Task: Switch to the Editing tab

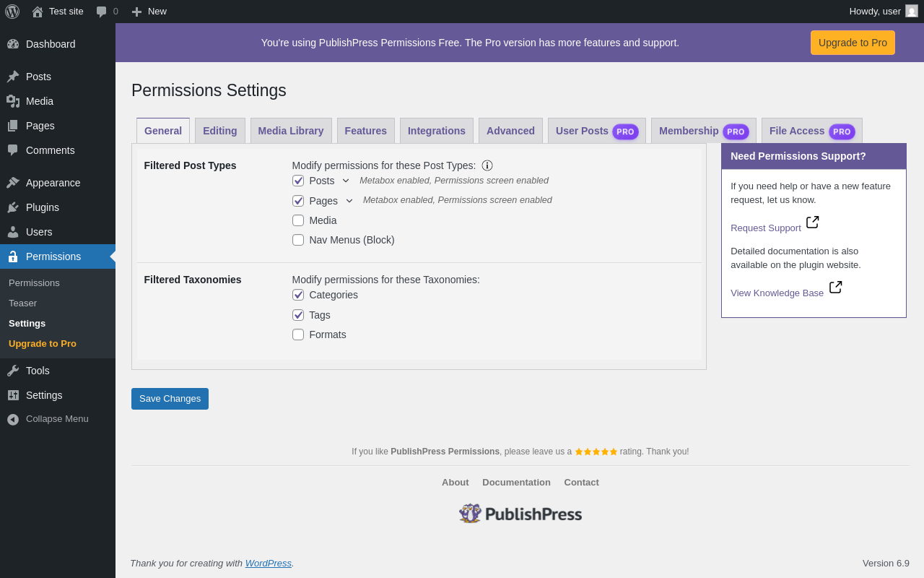Action: [220, 131]
